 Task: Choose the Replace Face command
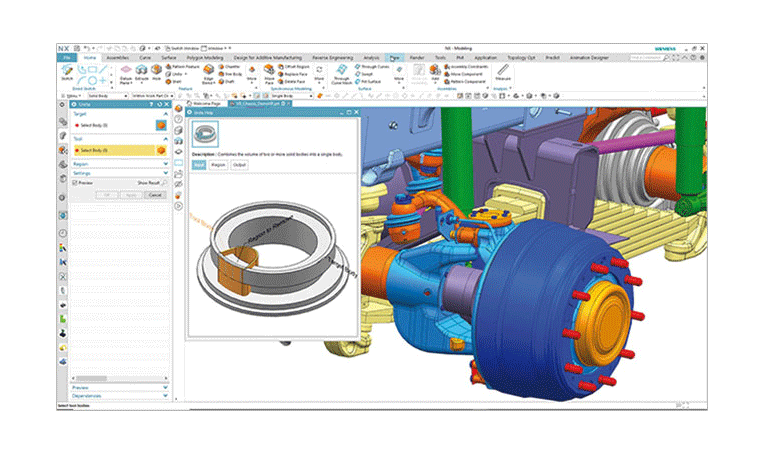click(293, 74)
